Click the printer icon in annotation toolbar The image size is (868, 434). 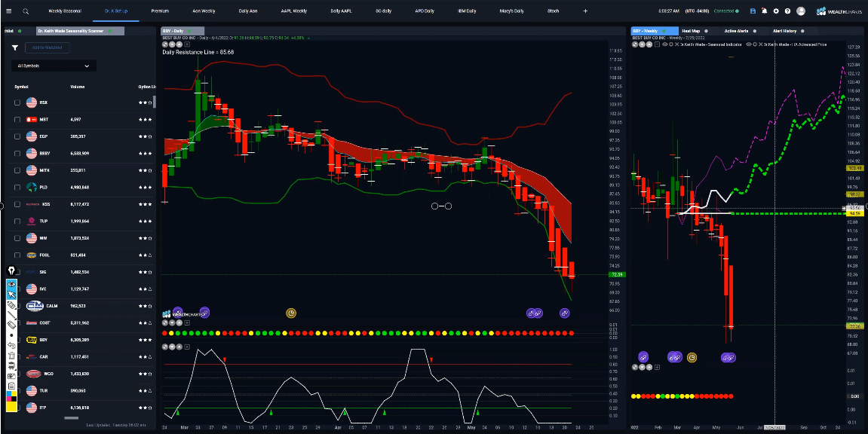click(11, 365)
